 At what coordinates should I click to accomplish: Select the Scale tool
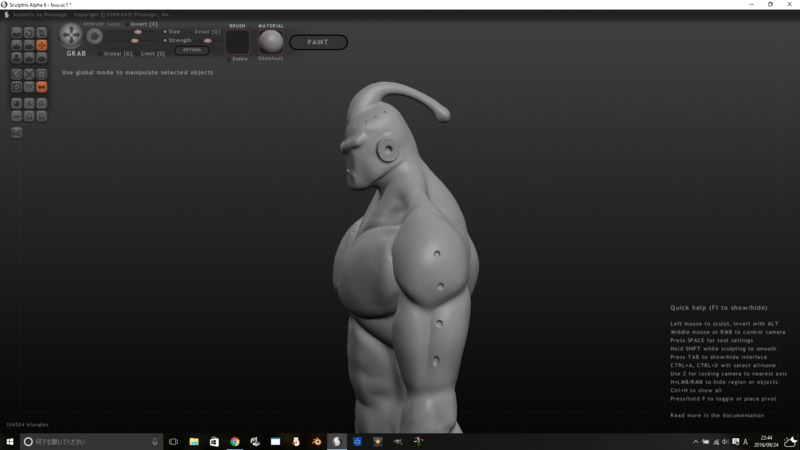coord(42,33)
